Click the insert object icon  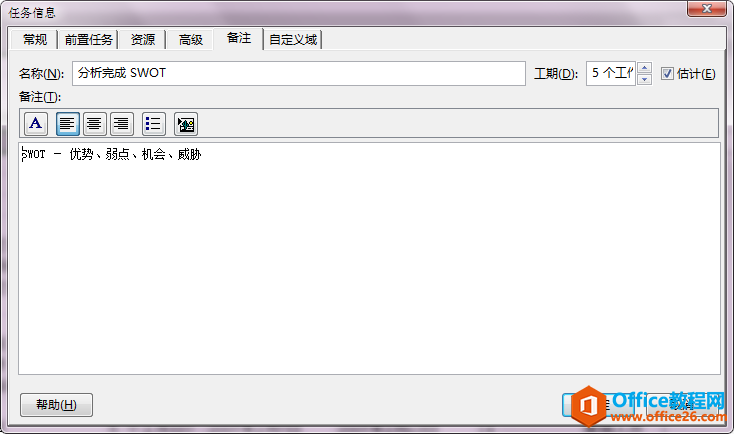tap(186, 124)
